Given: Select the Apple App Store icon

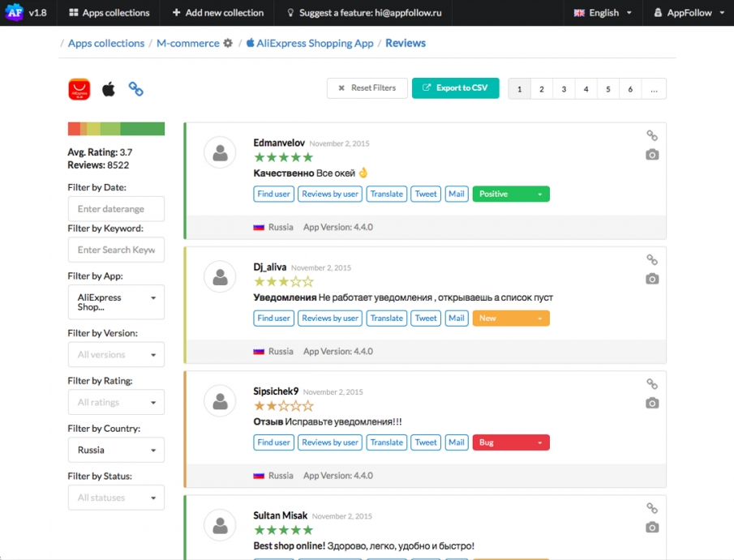Looking at the screenshot, I should coord(108,89).
